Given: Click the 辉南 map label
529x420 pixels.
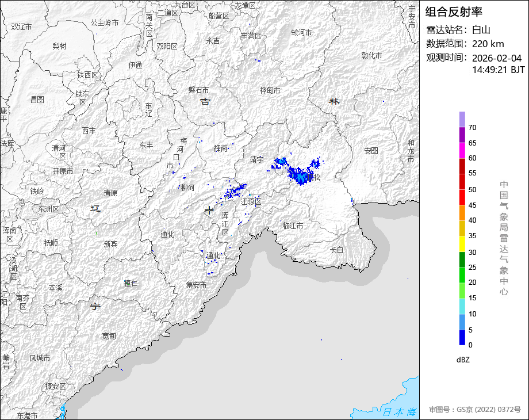Looking at the screenshot, I should [221, 148].
